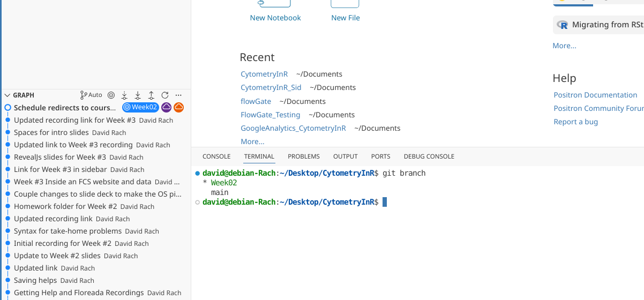The height and width of the screenshot is (300, 644).
Task: Click the Push icon in Graph toolbar
Action: click(x=152, y=95)
